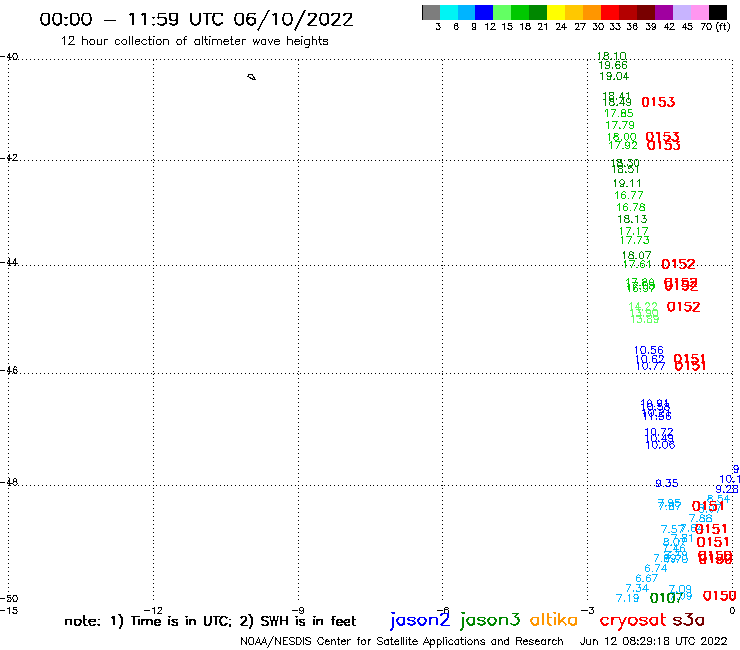This screenshot has height=650, width=740.
Task: Choose the cryosat satellite legend label
Action: (x=632, y=621)
